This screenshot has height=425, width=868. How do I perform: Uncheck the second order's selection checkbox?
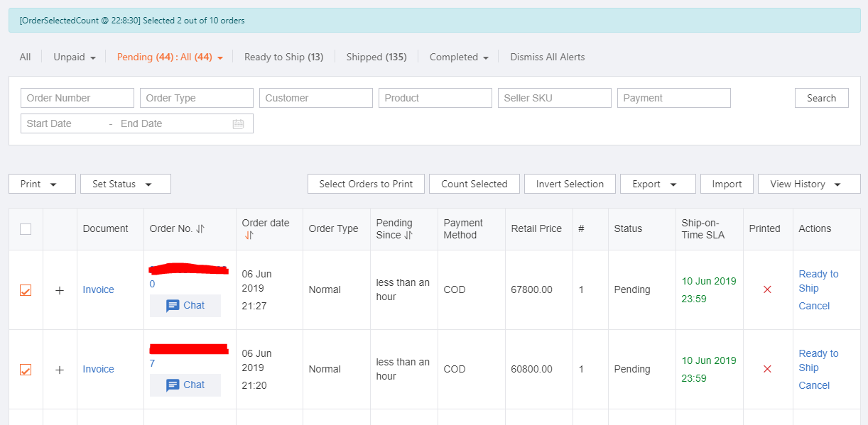pyautogui.click(x=26, y=369)
